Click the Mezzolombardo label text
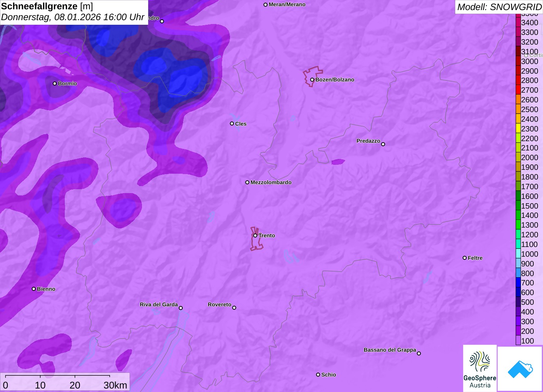The height and width of the screenshot is (392, 543). click(271, 182)
